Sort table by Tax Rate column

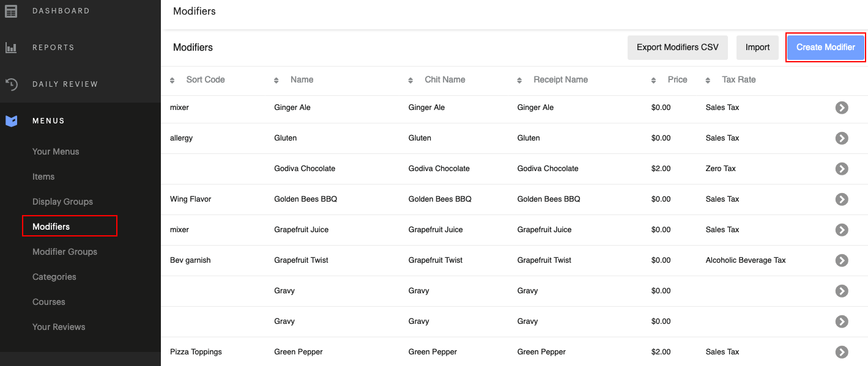click(738, 79)
